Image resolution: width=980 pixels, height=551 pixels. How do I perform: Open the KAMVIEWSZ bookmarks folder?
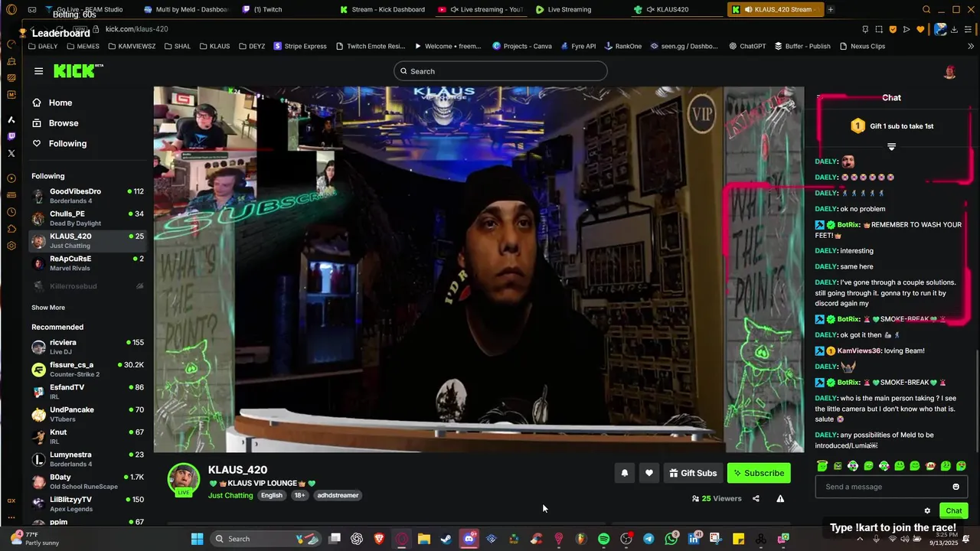point(132,46)
